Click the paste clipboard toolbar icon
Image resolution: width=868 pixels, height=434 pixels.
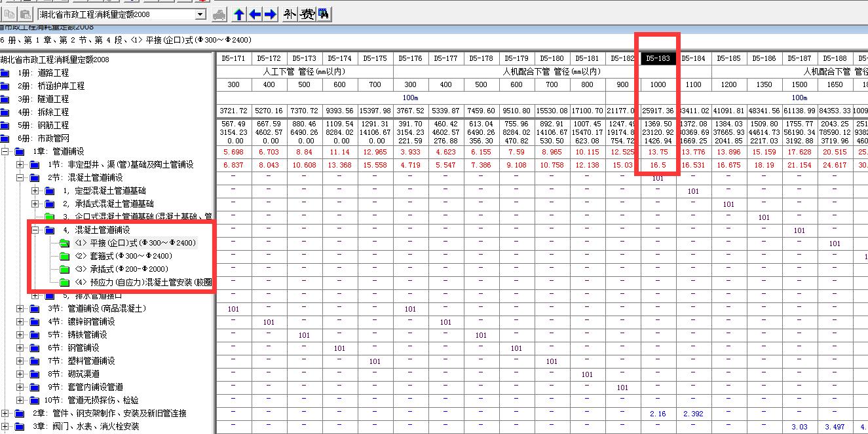[x=26, y=14]
